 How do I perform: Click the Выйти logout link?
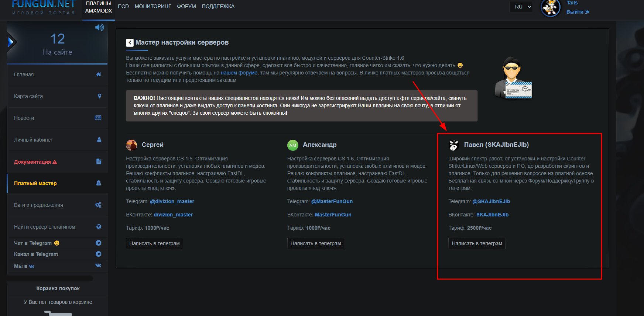[x=578, y=12]
